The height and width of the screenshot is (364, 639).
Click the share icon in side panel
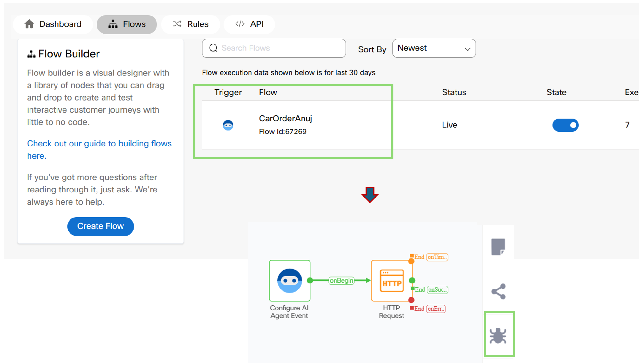coord(498,291)
